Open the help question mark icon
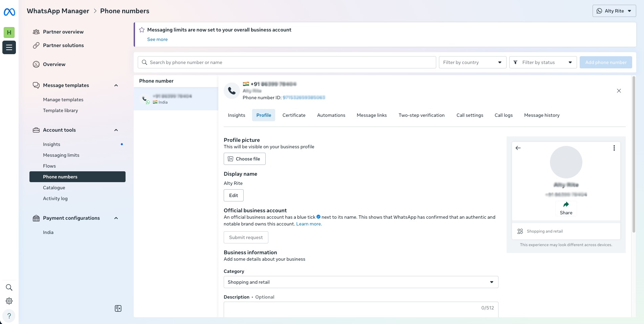The height and width of the screenshot is (324, 644). pos(9,316)
